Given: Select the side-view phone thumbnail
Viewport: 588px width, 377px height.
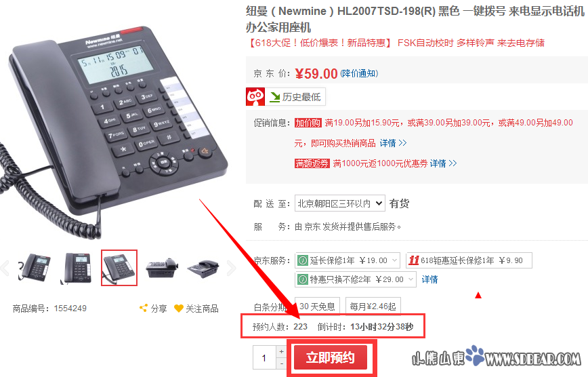Looking at the screenshot, I should (x=162, y=268).
